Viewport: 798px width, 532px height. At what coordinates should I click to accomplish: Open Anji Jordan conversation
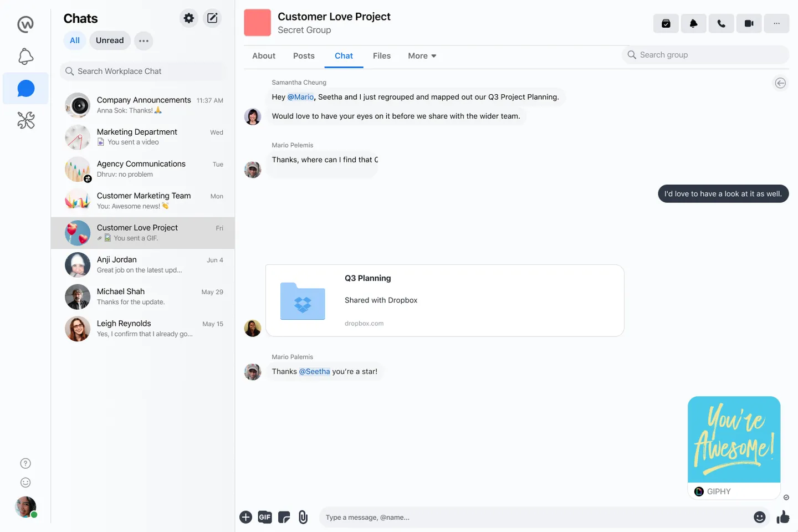click(143, 265)
